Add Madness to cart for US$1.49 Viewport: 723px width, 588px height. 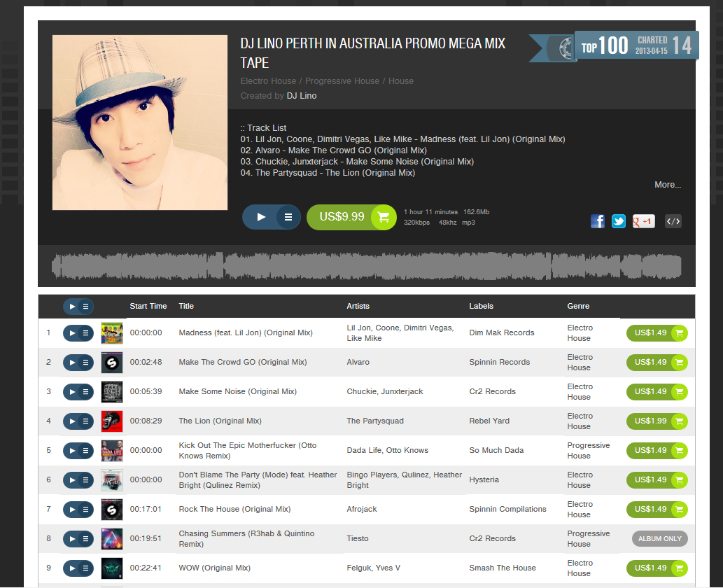pyautogui.click(x=657, y=333)
